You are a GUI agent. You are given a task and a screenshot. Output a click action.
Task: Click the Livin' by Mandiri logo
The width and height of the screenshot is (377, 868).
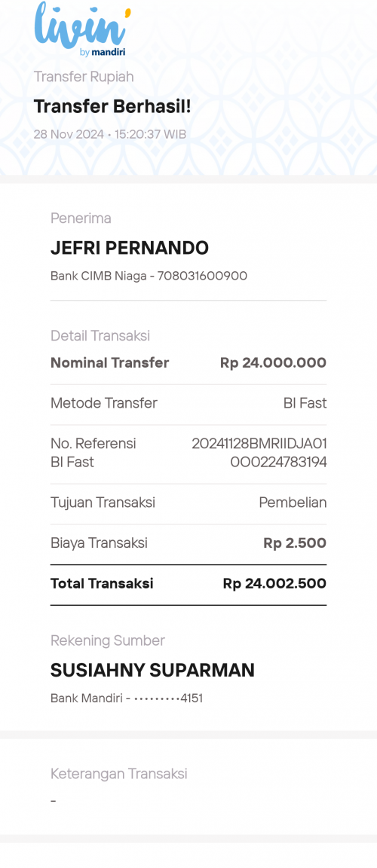(x=82, y=29)
